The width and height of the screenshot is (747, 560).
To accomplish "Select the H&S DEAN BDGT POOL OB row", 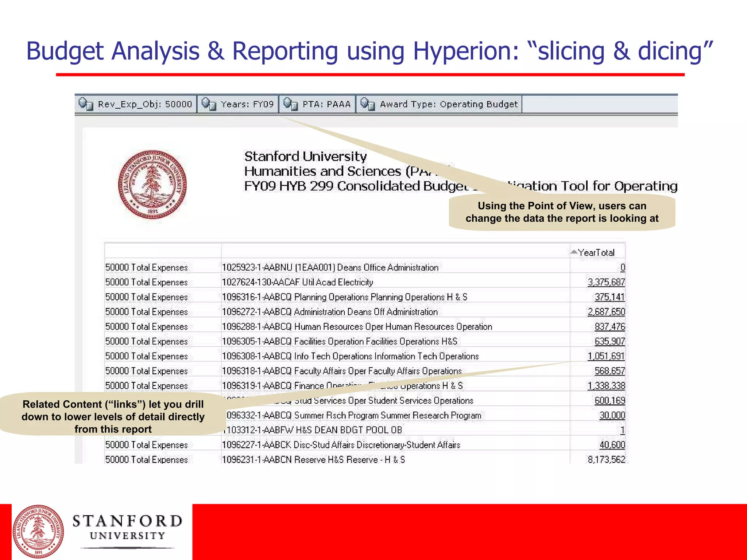I will (x=312, y=430).
